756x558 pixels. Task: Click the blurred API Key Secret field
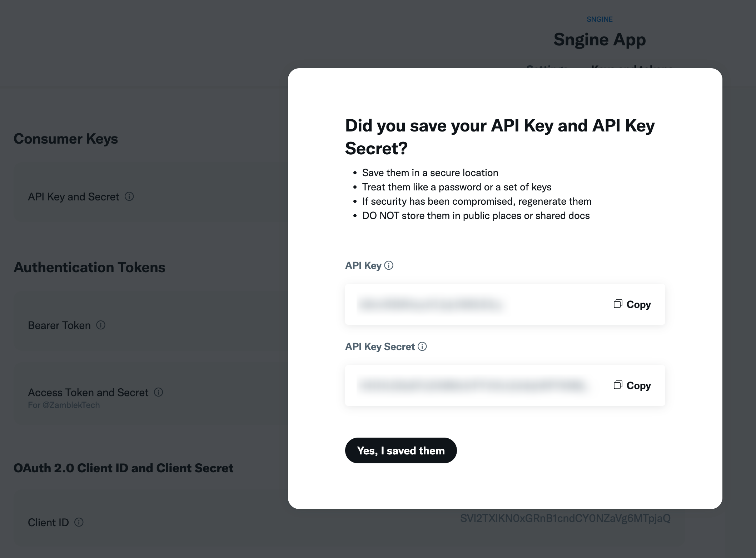click(472, 385)
